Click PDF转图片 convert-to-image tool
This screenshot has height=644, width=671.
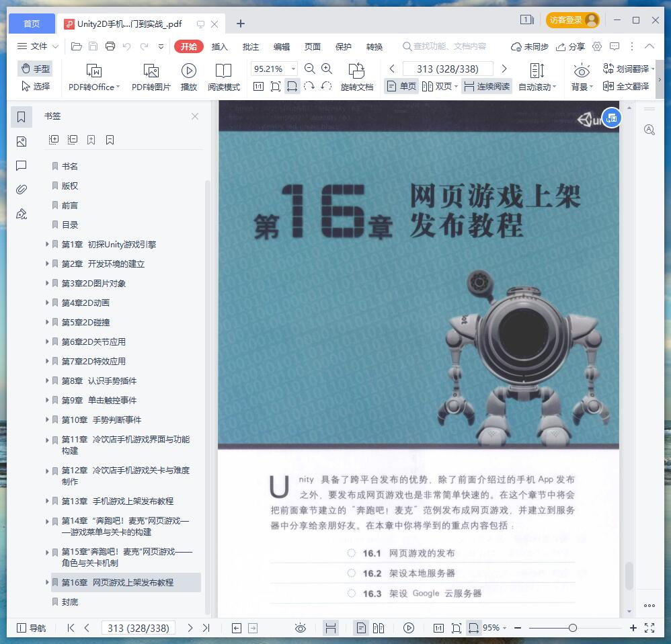coord(151,77)
